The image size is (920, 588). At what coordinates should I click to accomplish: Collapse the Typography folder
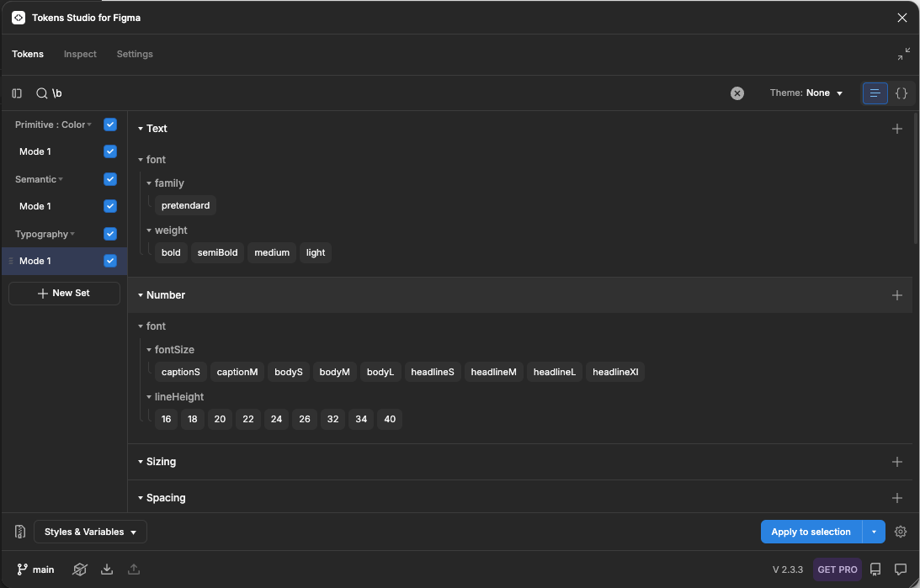[x=72, y=233]
